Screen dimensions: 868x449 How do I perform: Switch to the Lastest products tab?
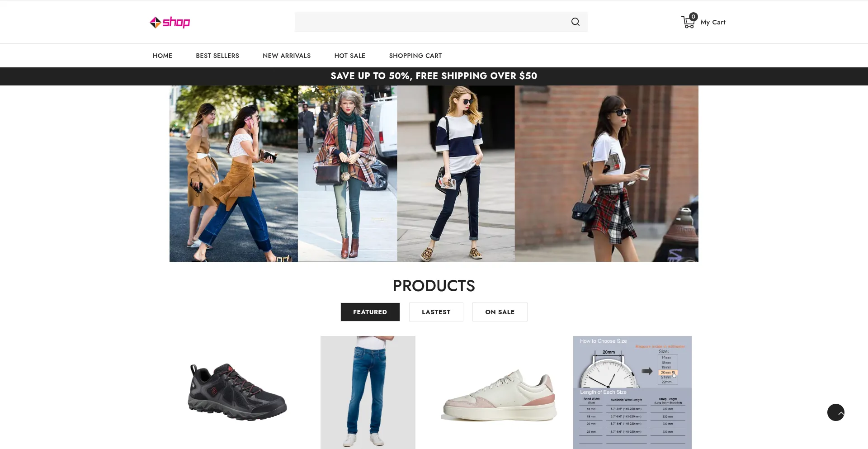[x=436, y=312]
